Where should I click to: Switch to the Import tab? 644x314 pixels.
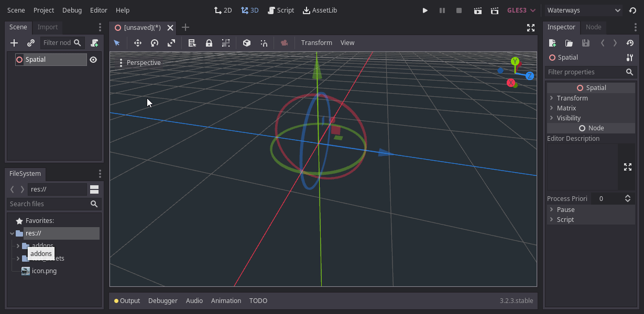[48, 27]
